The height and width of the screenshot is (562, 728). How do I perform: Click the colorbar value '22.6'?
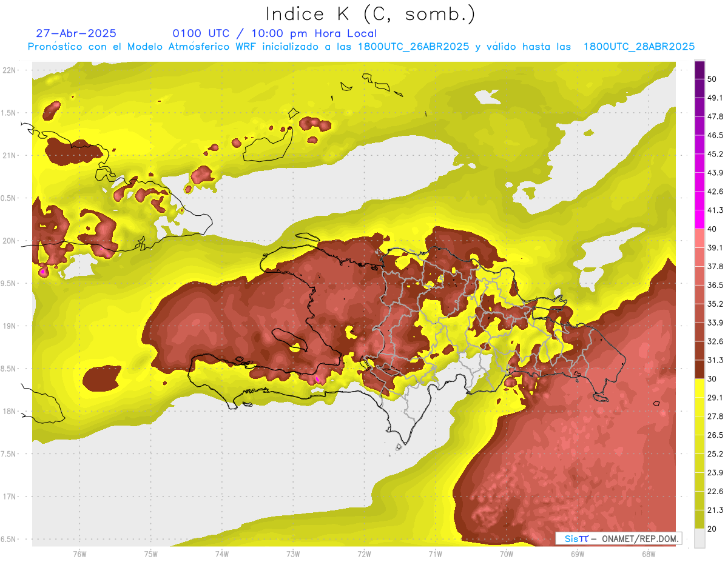pyautogui.click(x=715, y=492)
